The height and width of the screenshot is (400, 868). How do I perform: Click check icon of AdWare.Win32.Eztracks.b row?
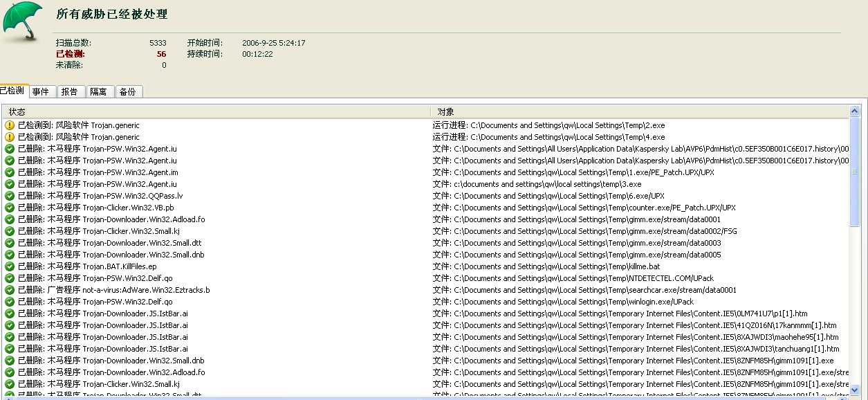click(x=10, y=290)
